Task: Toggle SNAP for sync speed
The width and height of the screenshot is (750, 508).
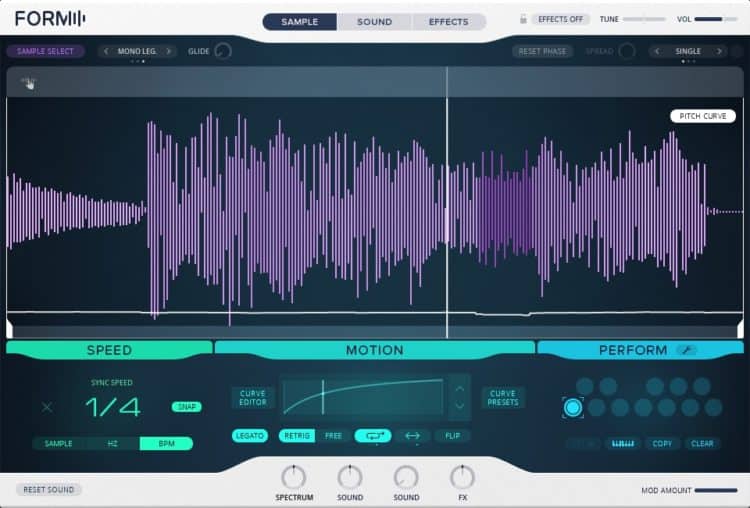Action: click(187, 407)
